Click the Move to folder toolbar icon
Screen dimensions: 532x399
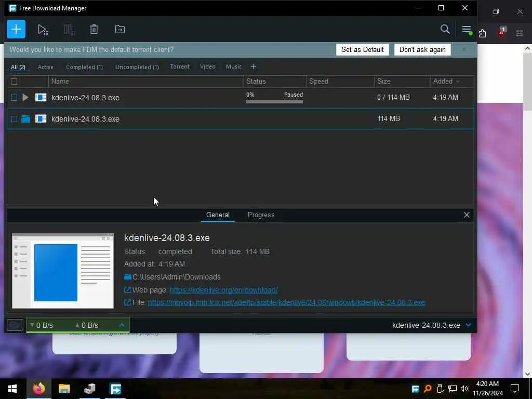pos(120,29)
